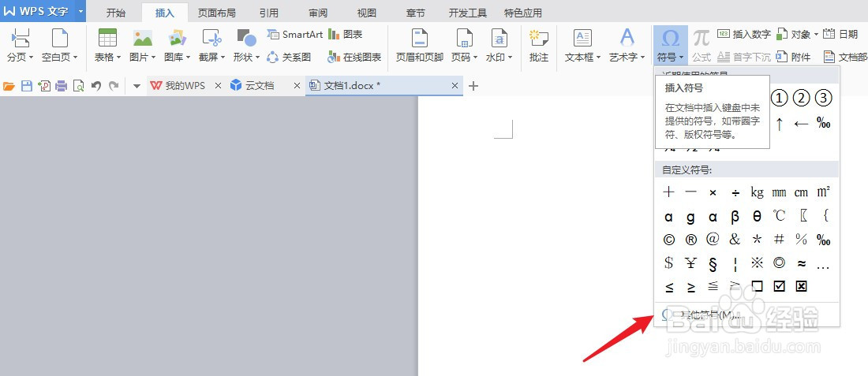This screenshot has height=376, width=868.
Task: Open the 图库 gallery icon
Action: pos(177,38)
